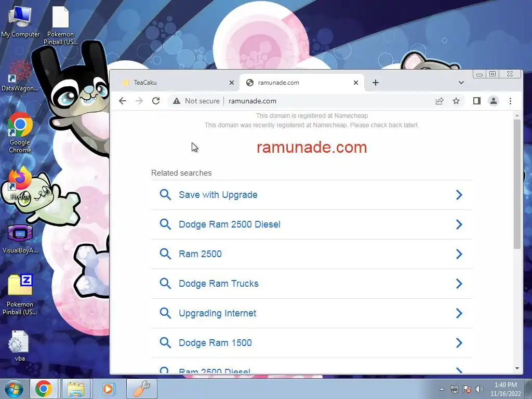Click search icon beside Save with Upgrade
532x399 pixels.
[165, 195]
